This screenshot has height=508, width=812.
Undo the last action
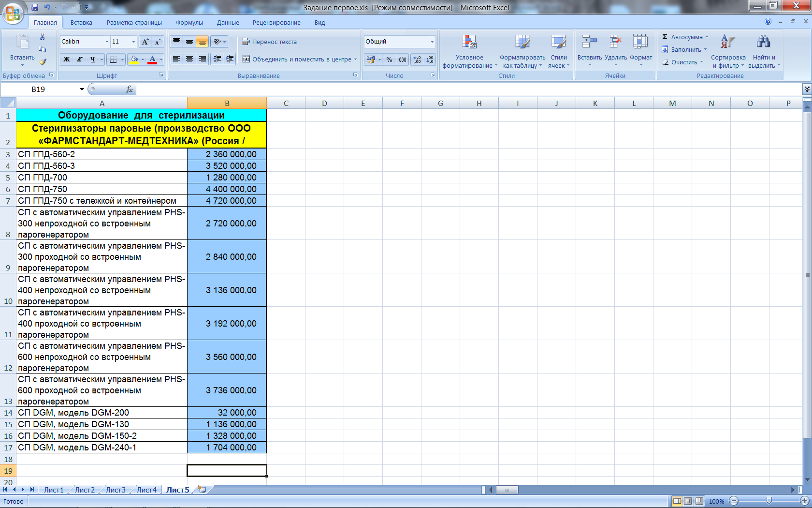coord(47,7)
